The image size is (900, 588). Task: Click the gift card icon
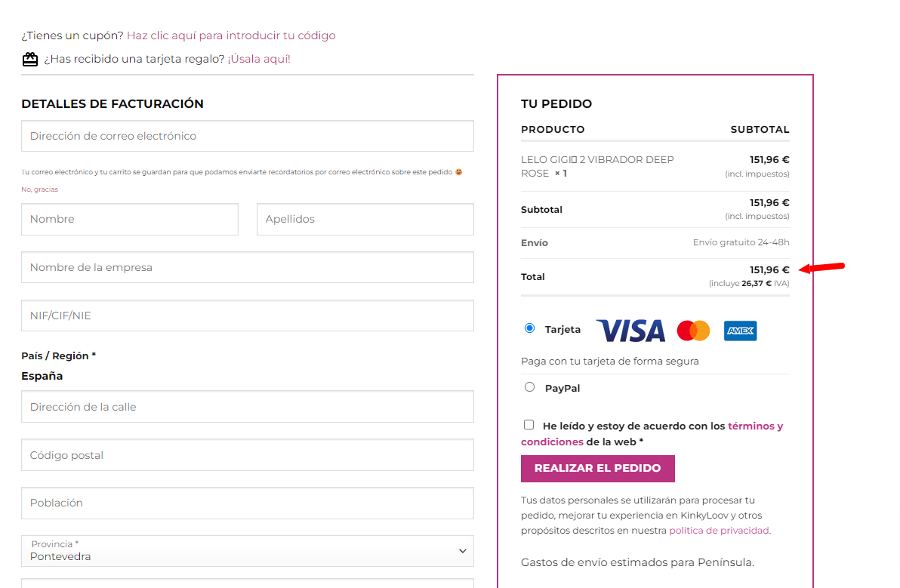coord(30,59)
